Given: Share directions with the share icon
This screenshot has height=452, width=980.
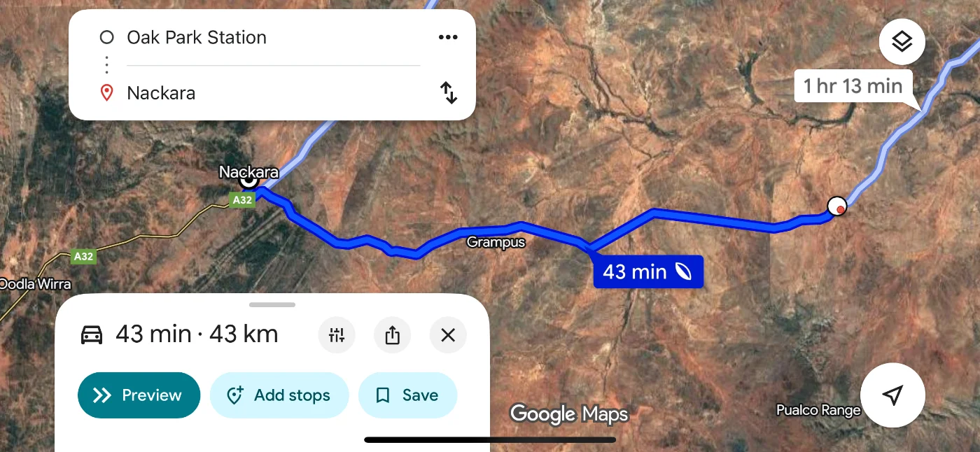Looking at the screenshot, I should tap(393, 335).
